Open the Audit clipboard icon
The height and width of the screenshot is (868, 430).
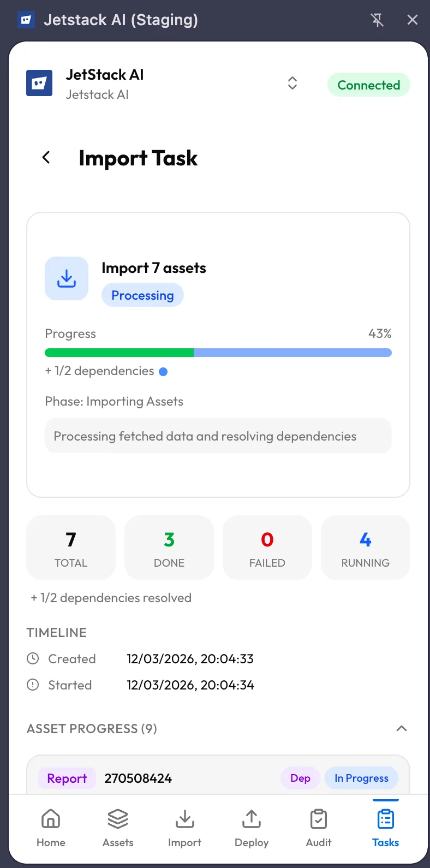(318, 819)
